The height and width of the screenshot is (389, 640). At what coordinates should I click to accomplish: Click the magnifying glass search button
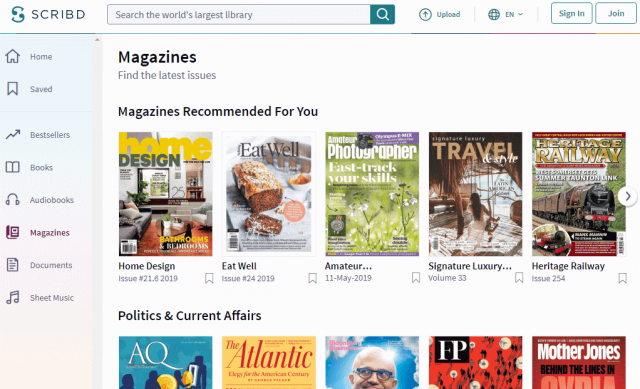382,14
